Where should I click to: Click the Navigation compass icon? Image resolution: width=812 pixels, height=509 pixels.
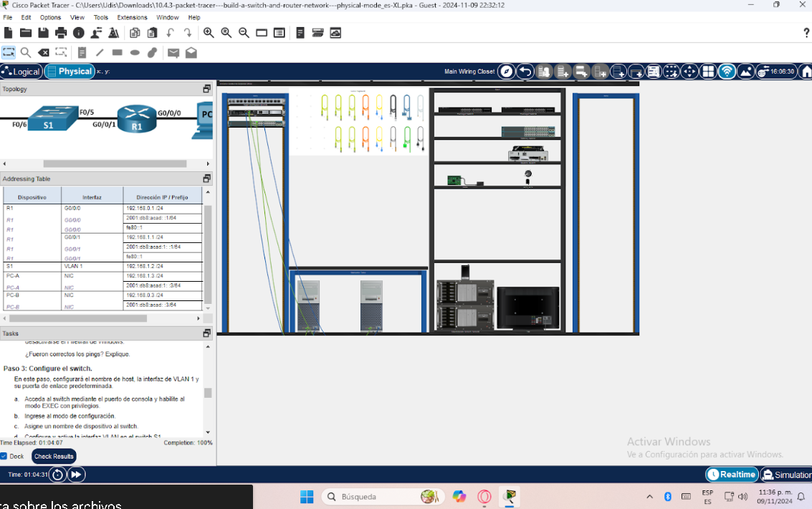click(x=507, y=72)
